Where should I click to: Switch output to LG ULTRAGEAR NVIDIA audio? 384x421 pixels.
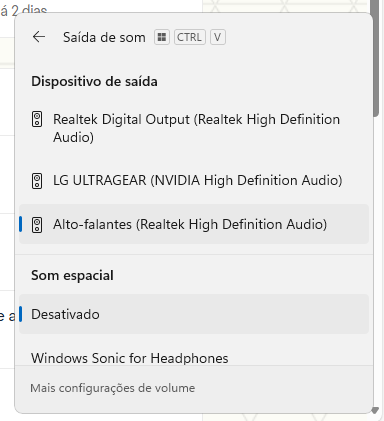click(x=194, y=180)
